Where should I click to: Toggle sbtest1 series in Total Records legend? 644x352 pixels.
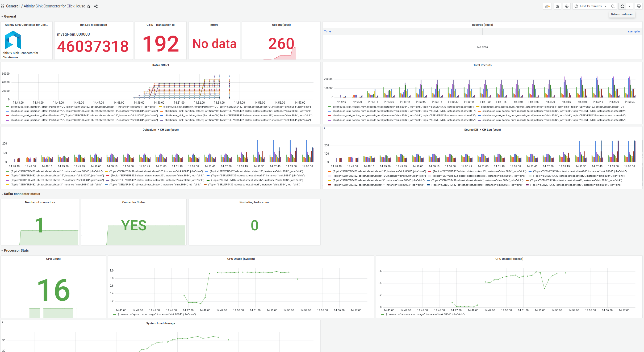click(x=403, y=107)
